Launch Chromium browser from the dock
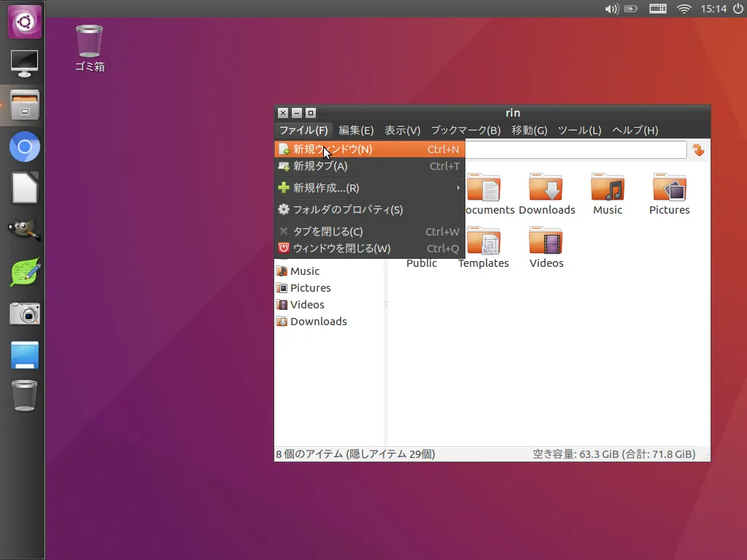Viewport: 747px width, 560px height. (x=24, y=149)
